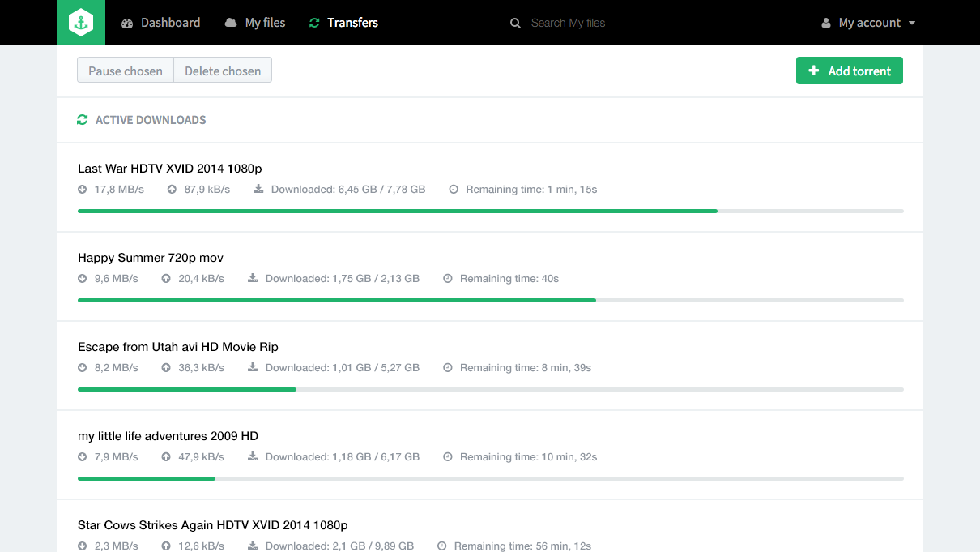The image size is (980, 552).
Task: Click download speed icon for Last War
Action: (82, 190)
